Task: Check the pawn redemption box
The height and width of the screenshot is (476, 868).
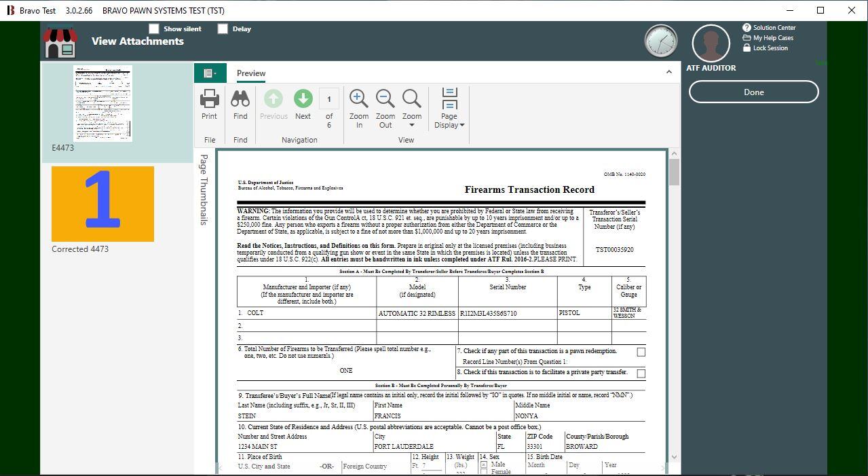Action: [x=641, y=352]
